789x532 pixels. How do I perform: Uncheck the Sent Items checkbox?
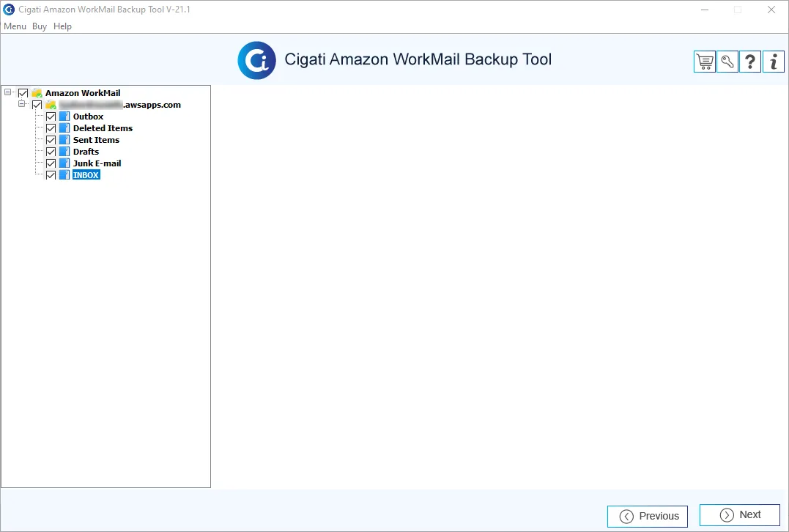[51, 140]
